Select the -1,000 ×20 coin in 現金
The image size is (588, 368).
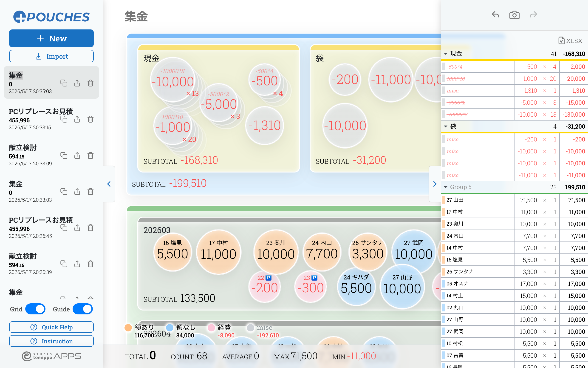172,126
